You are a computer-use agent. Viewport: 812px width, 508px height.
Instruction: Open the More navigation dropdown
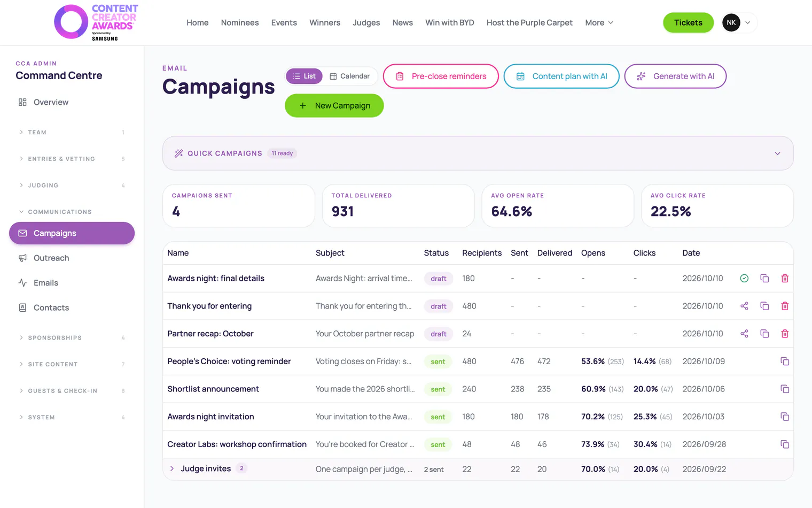pyautogui.click(x=599, y=22)
